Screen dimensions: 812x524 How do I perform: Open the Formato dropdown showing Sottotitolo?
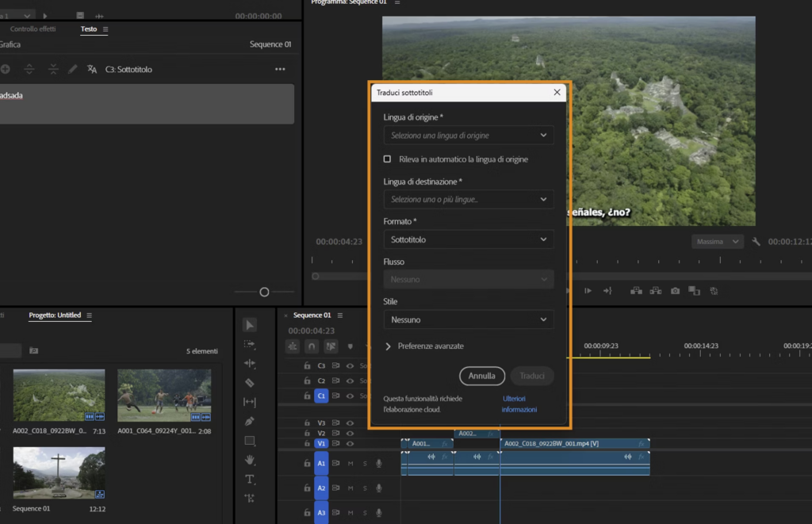coord(469,239)
